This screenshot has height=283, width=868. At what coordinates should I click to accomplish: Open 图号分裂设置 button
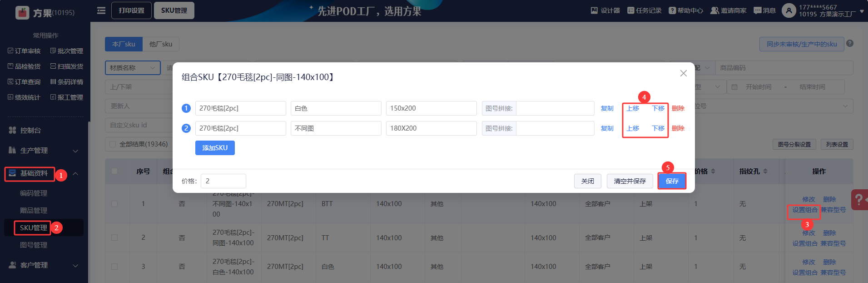(794, 144)
